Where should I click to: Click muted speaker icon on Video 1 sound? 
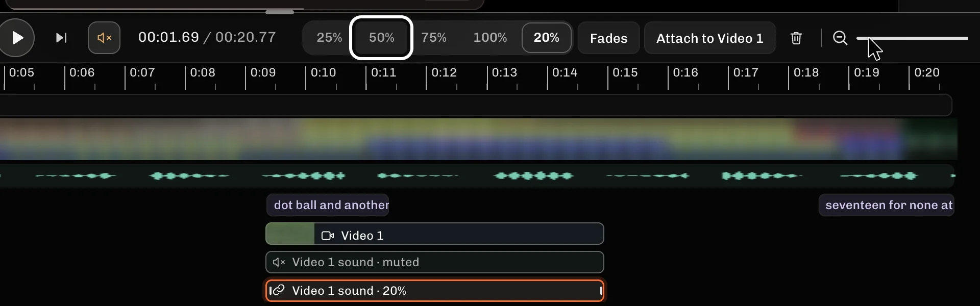point(279,262)
